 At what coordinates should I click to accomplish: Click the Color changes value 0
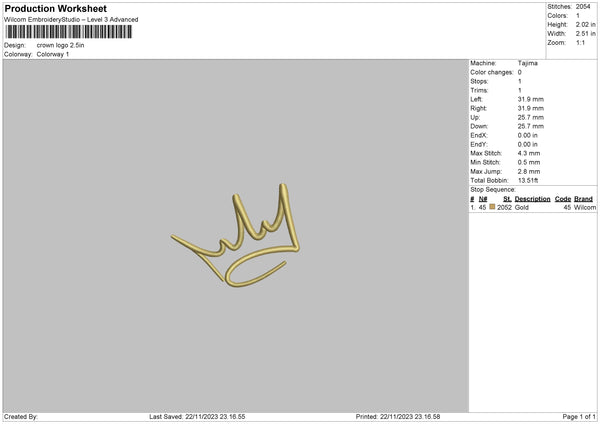(x=520, y=72)
